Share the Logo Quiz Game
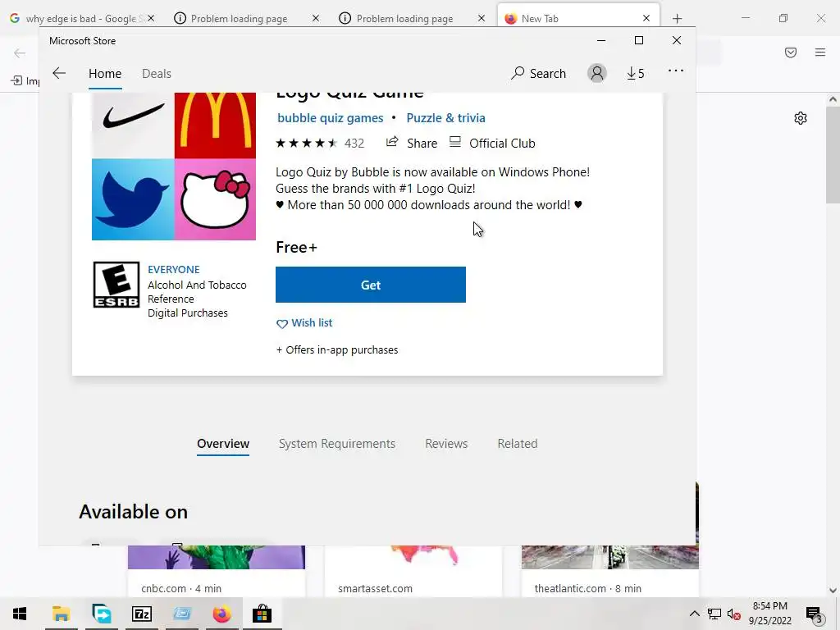The height and width of the screenshot is (630, 840). click(x=412, y=143)
